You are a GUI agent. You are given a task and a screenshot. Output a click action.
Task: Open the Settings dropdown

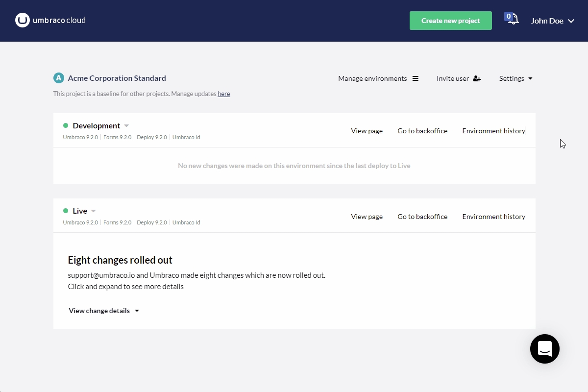point(515,78)
